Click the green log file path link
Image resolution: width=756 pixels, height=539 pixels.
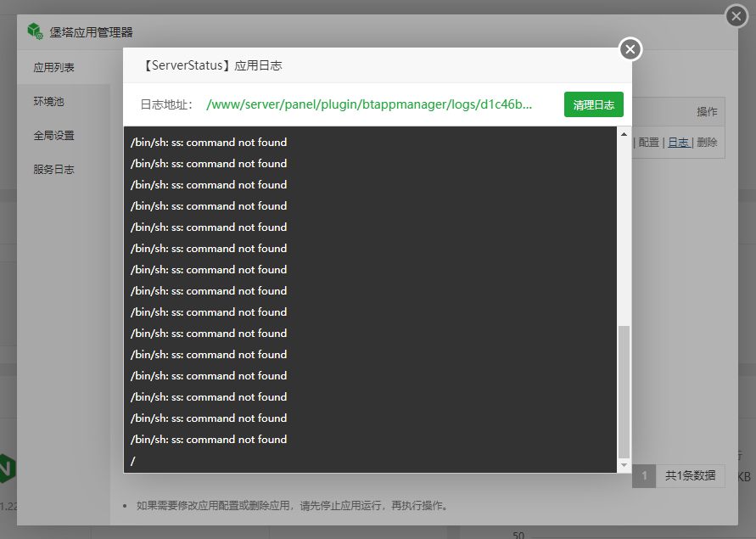(369, 104)
